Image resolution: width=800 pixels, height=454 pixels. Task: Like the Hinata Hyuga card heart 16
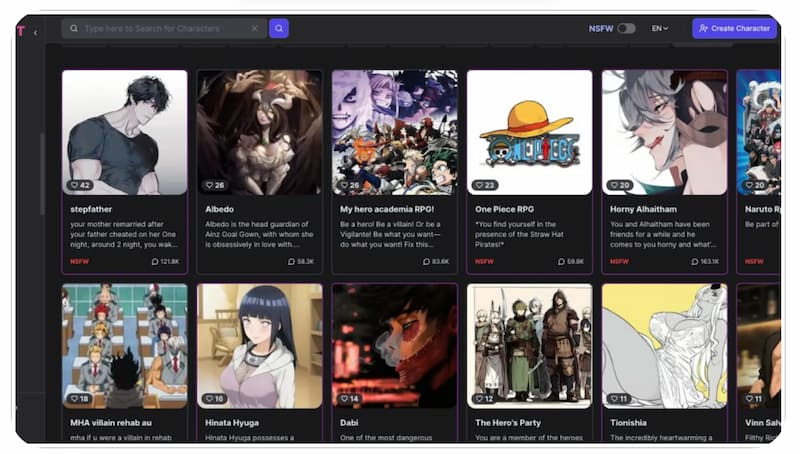tap(215, 399)
